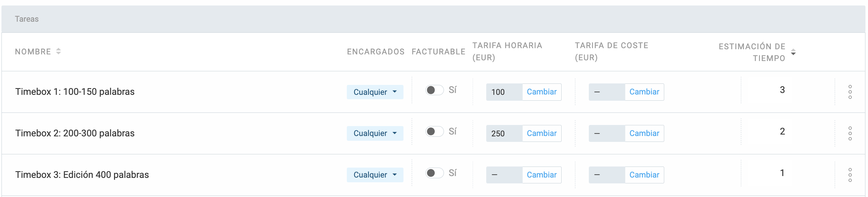The image size is (868, 197).
Task: Expand Cualquier dropdown for Timebox 3
Action: (x=375, y=175)
